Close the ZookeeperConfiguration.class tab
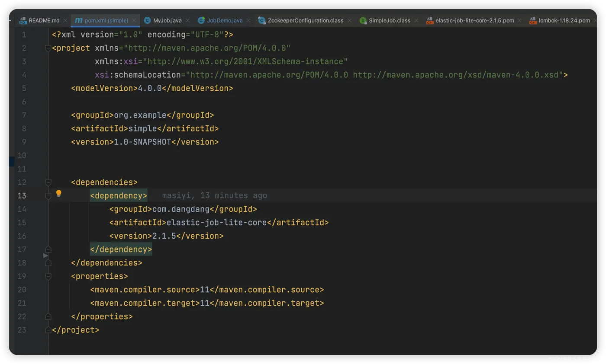The image size is (606, 364). click(x=350, y=20)
